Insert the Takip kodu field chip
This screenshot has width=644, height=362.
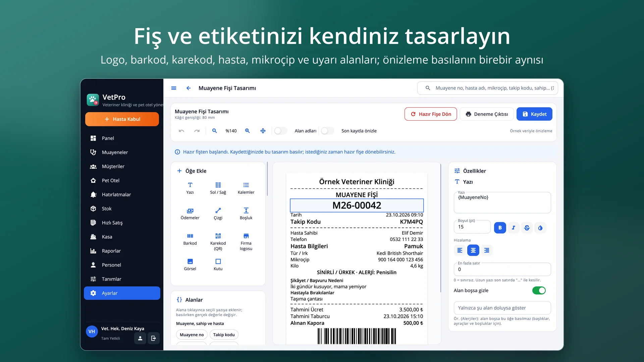point(224,335)
